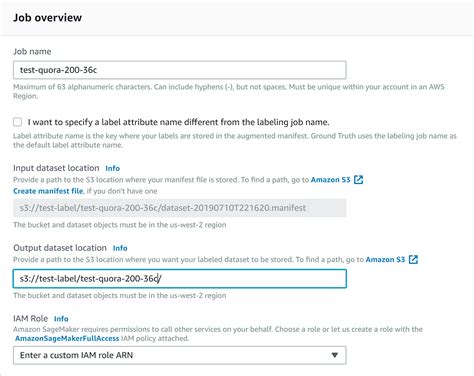Click the 'Input dataset location' label

click(56, 168)
